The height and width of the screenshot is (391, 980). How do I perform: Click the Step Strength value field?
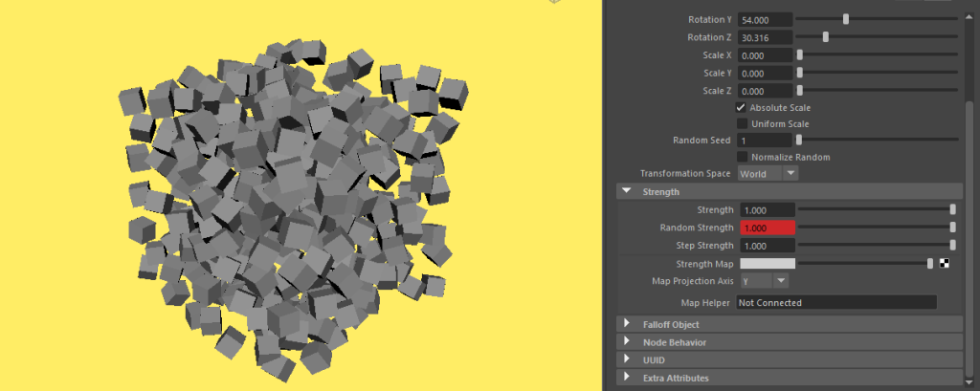767,246
